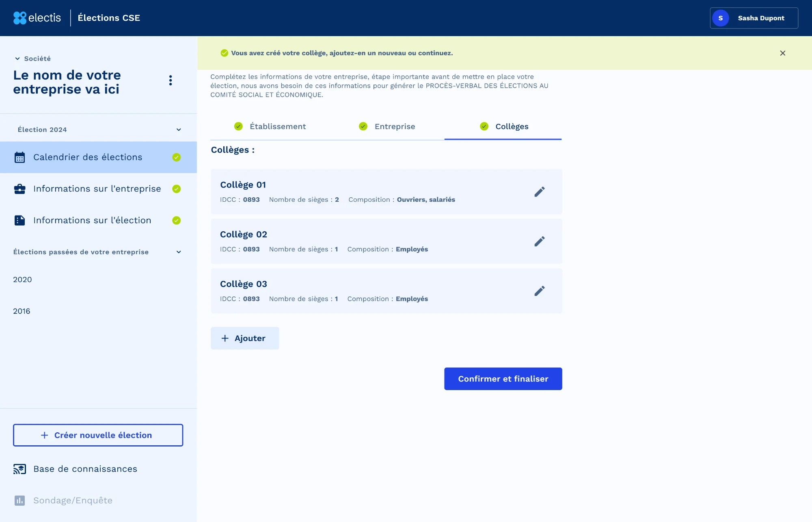Open Informations sur l'entreprise in sidebar

98,189
